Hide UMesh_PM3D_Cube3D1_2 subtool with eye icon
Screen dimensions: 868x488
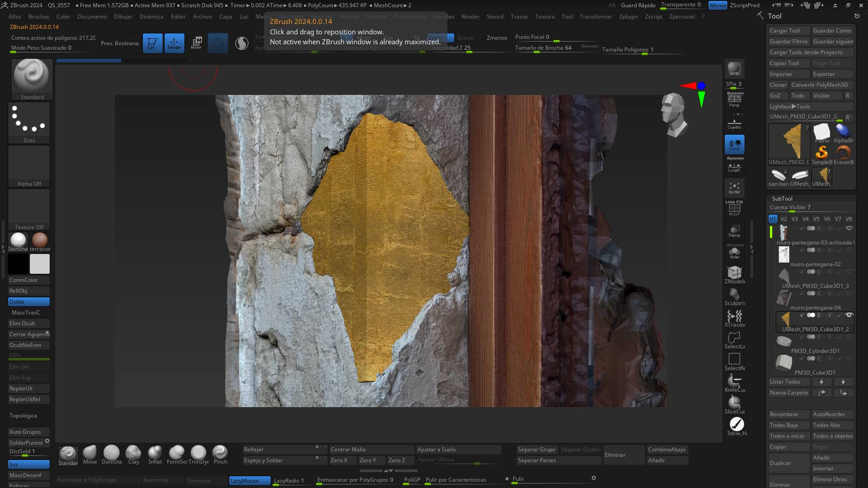pyautogui.click(x=849, y=315)
